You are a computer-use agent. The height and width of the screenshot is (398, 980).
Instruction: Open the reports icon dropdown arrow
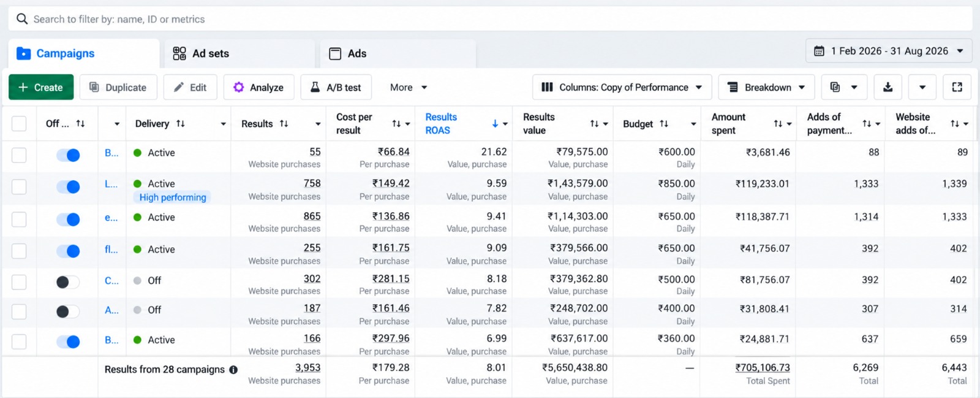pos(854,87)
